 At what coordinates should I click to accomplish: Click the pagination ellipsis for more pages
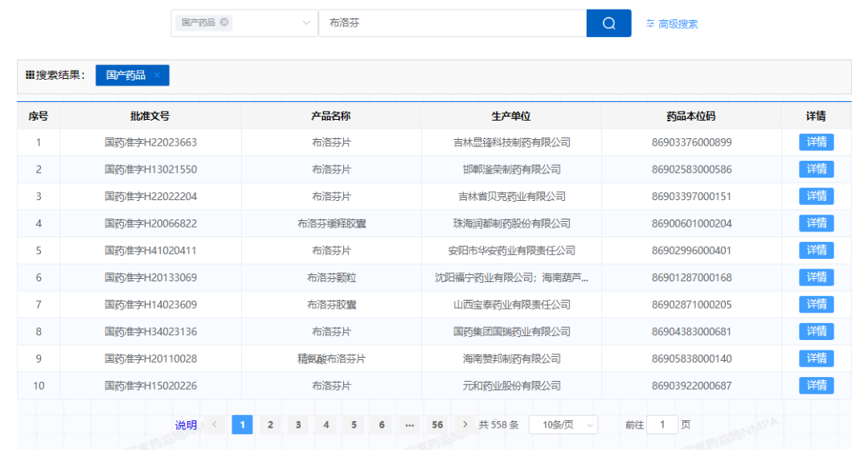[x=409, y=424]
